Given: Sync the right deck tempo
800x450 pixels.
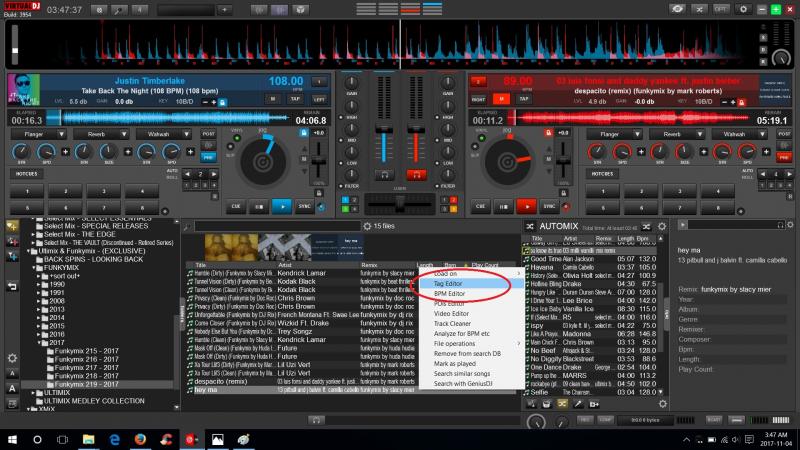Looking at the screenshot, I should pos(549,207).
